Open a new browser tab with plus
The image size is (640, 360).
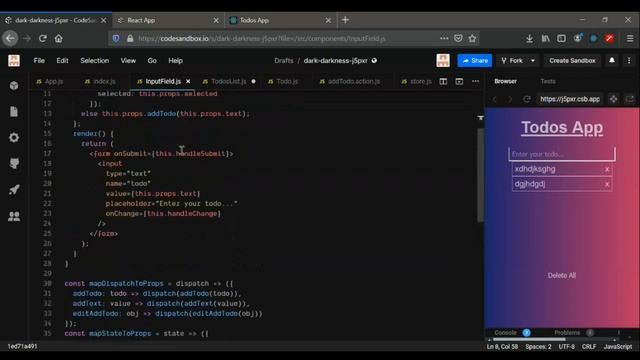(x=345, y=20)
